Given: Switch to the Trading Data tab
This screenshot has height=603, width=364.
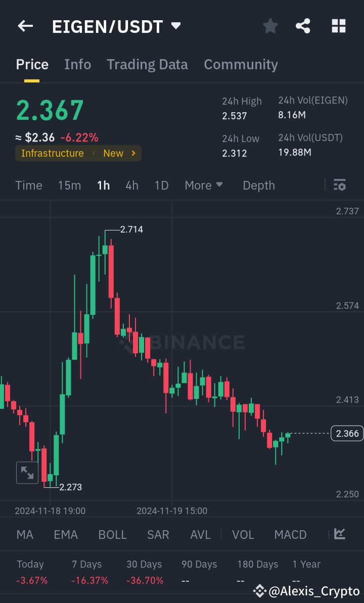Looking at the screenshot, I should click(x=147, y=64).
